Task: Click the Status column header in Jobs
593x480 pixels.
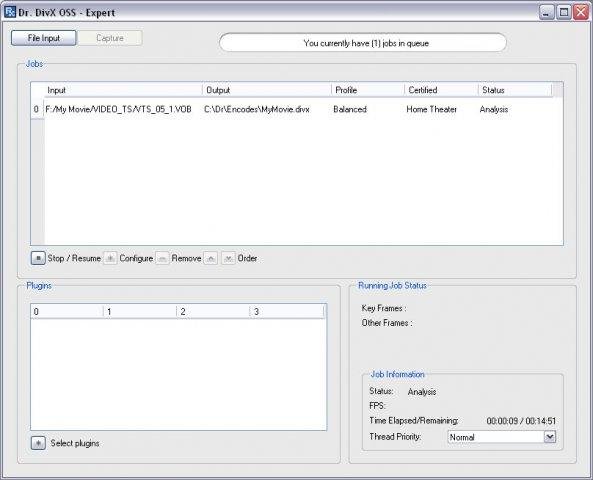Action: point(515,90)
